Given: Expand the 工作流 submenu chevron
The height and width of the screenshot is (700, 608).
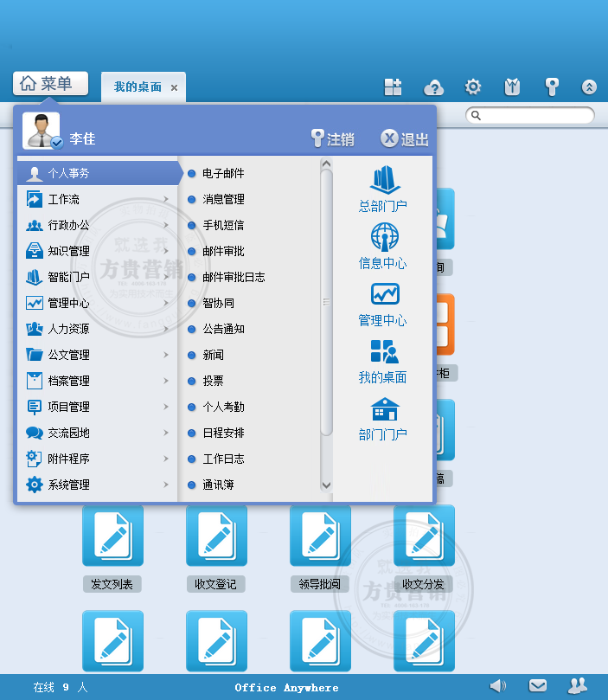Looking at the screenshot, I should click(166, 199).
